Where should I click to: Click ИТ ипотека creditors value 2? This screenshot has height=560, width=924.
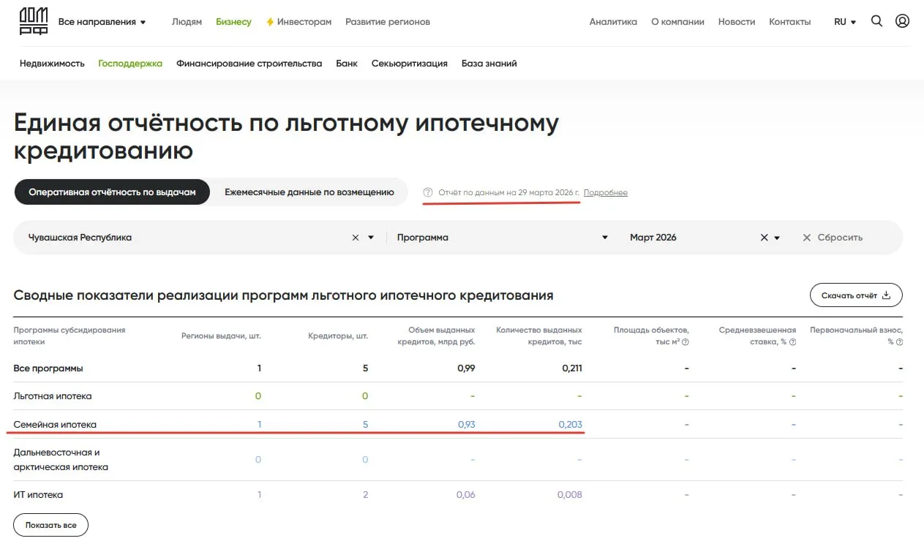[366, 495]
